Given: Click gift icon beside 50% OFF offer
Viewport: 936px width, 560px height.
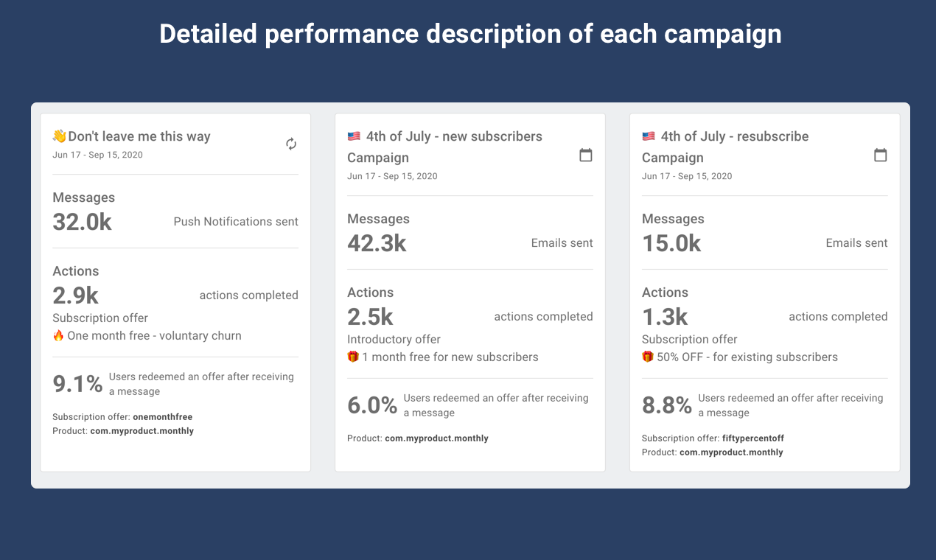Looking at the screenshot, I should coord(648,357).
